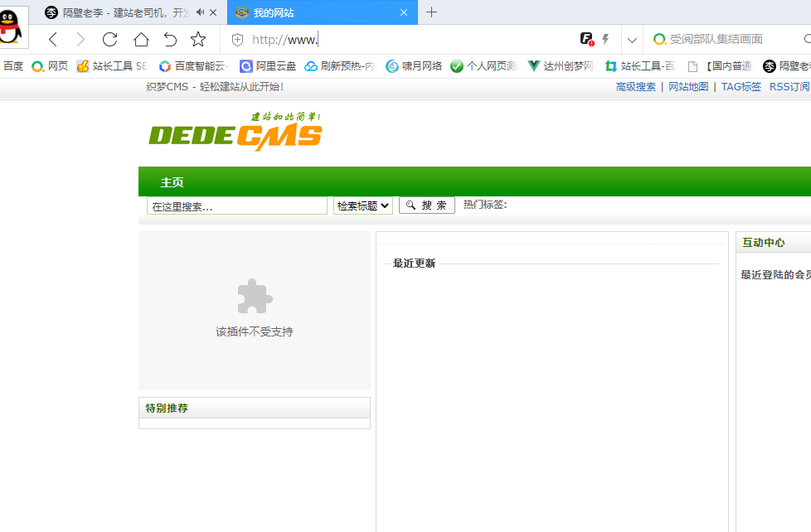Screen dimensions: 811x532
Task: Click the site search text field
Action: (237, 206)
